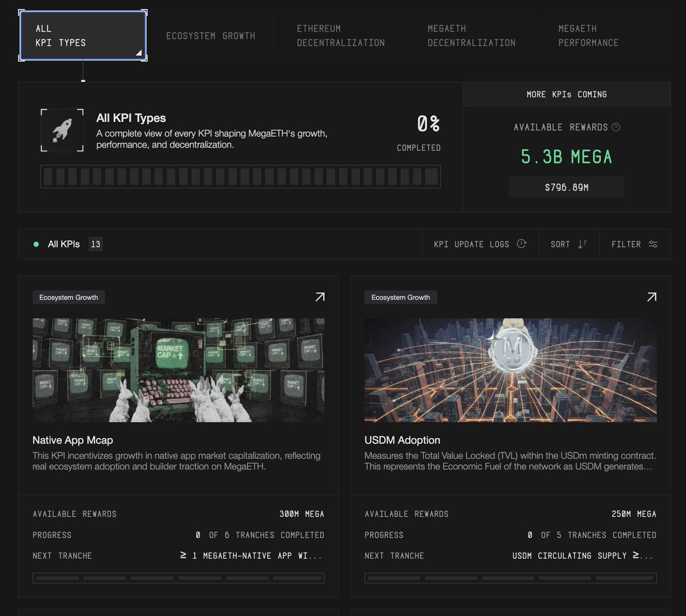
Task: Open the USDM Adoption title
Action: (402, 440)
